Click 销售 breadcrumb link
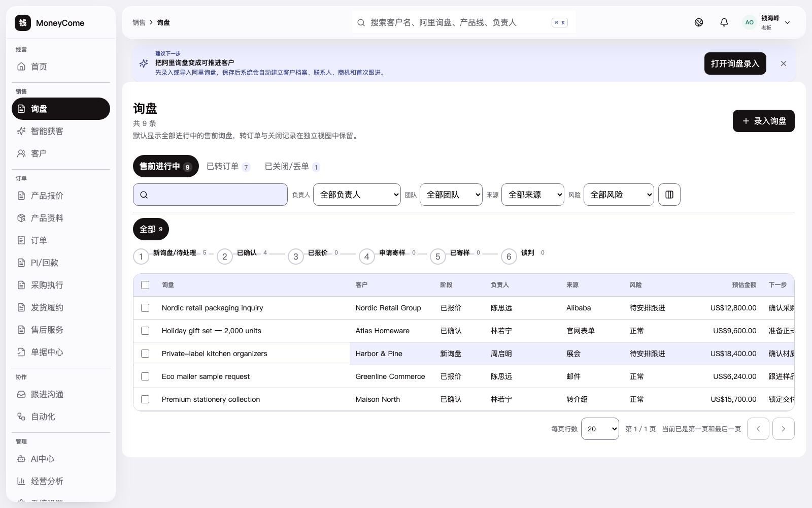 [139, 22]
